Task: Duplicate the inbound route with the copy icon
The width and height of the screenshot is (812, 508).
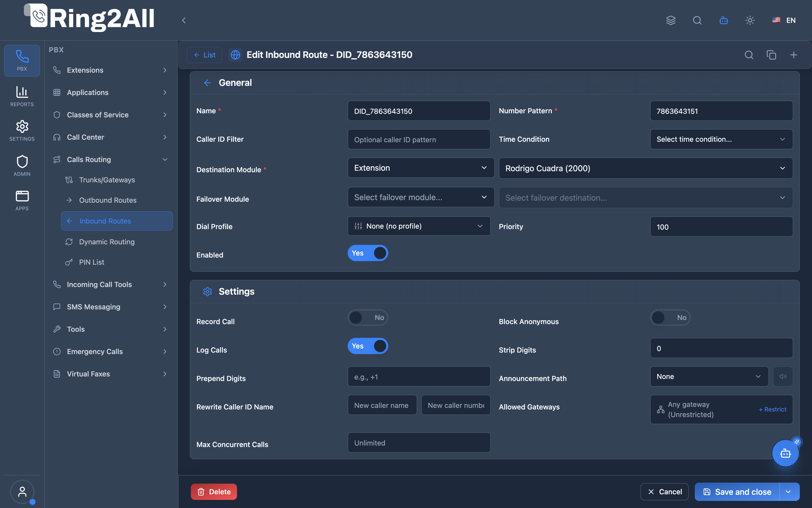Action: pos(771,55)
